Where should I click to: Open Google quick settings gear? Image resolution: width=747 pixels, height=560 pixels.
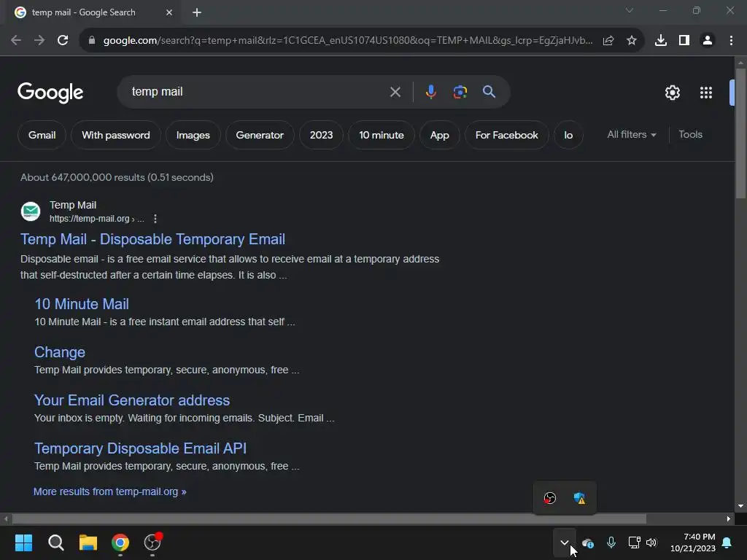pyautogui.click(x=672, y=93)
